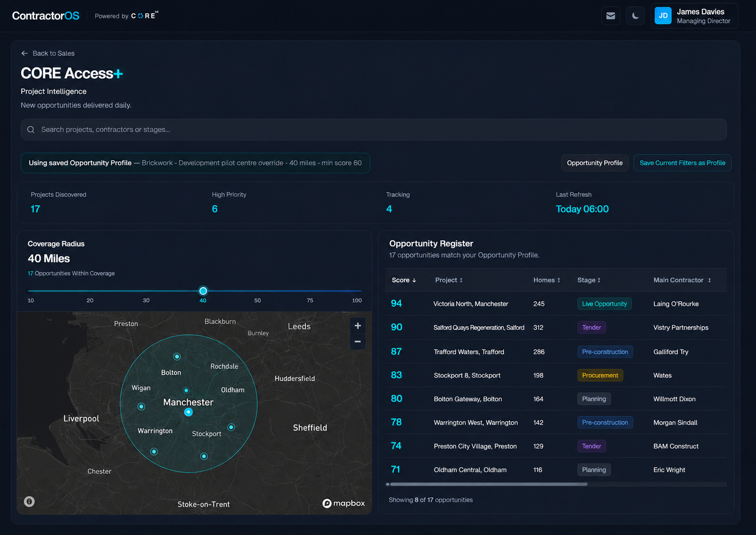Open the Opportunity Profile button

pyautogui.click(x=595, y=163)
